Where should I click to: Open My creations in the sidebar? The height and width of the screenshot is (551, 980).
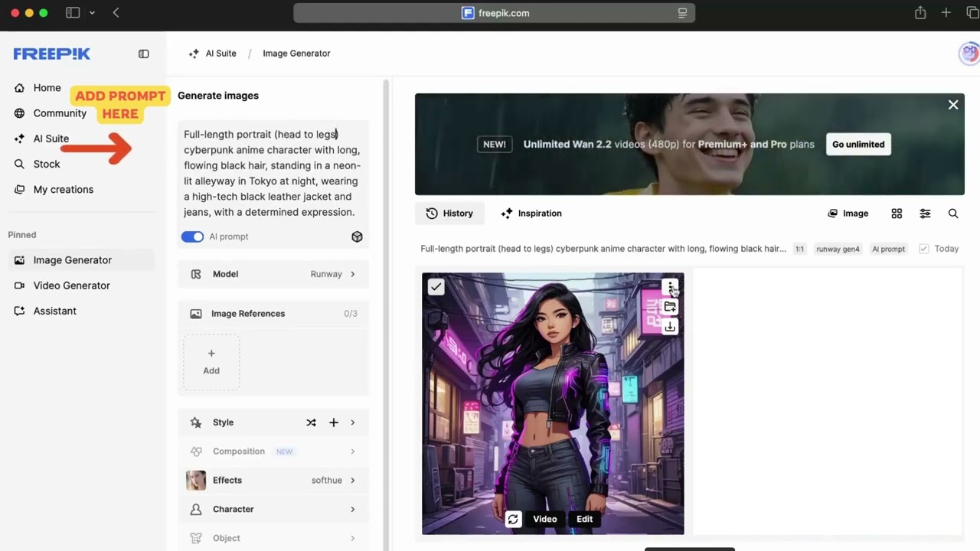point(64,189)
